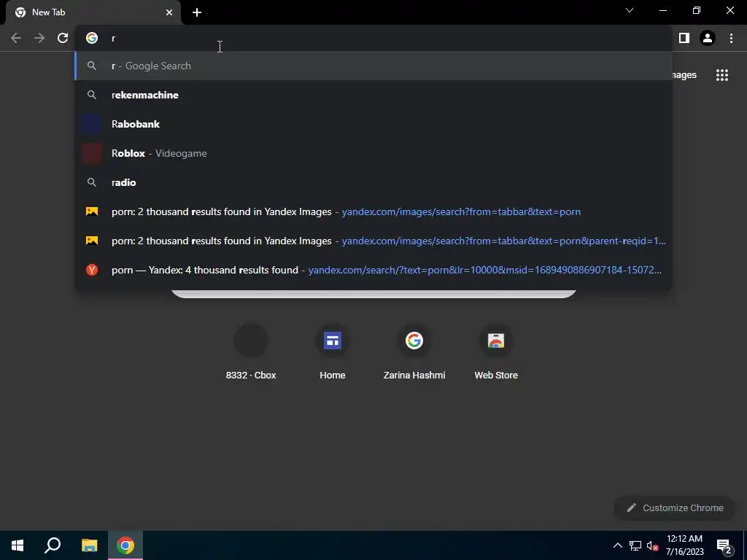Image resolution: width=747 pixels, height=560 pixels.
Task: Select the Rabobank suggestion
Action: click(x=374, y=124)
